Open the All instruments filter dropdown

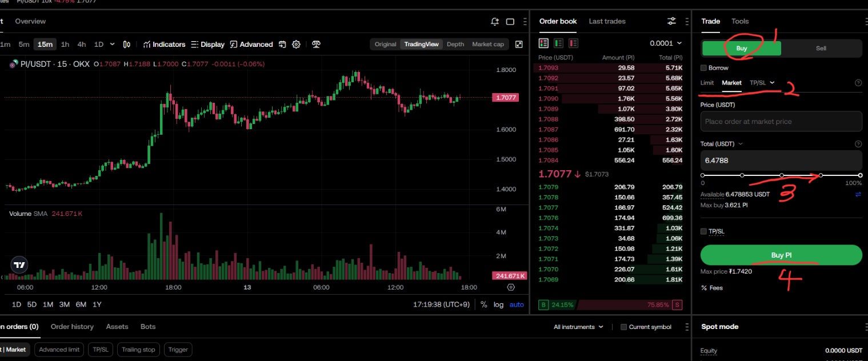tap(578, 327)
